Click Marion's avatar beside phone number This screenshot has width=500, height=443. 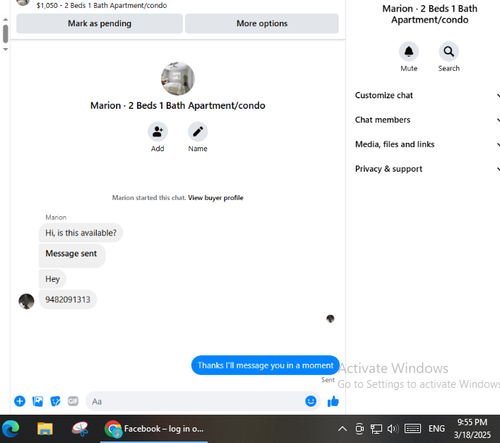coord(26,301)
